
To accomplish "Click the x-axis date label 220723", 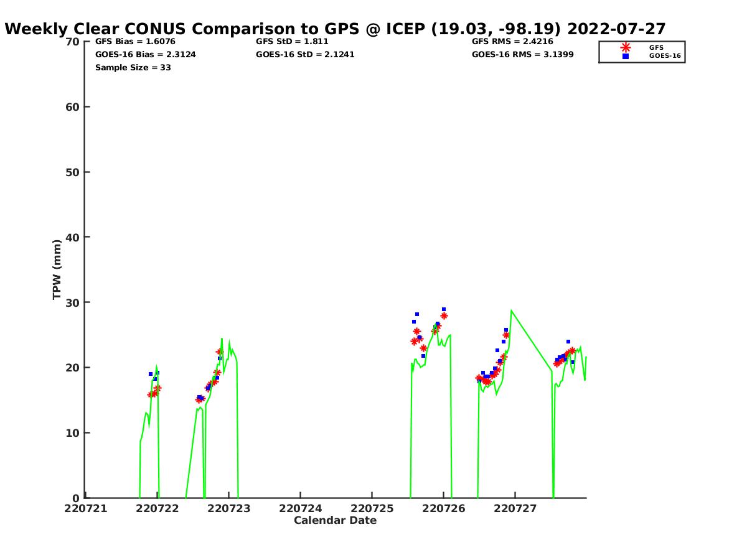I will click(x=228, y=508).
